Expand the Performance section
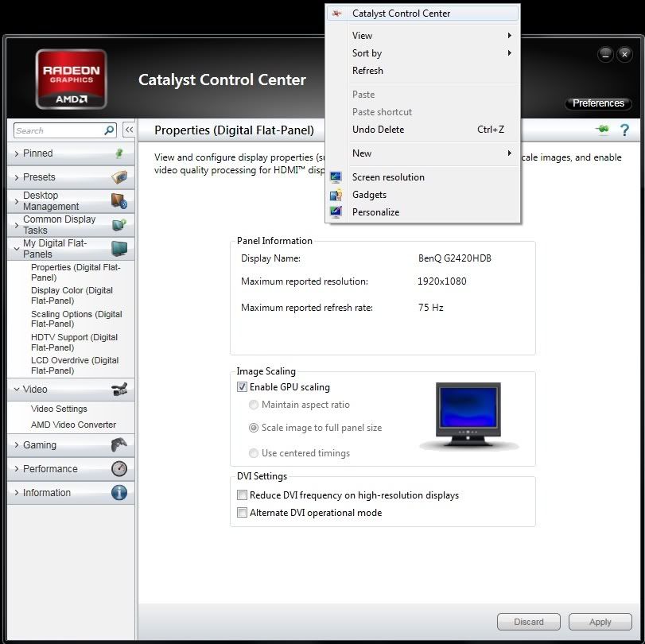 (x=71, y=469)
